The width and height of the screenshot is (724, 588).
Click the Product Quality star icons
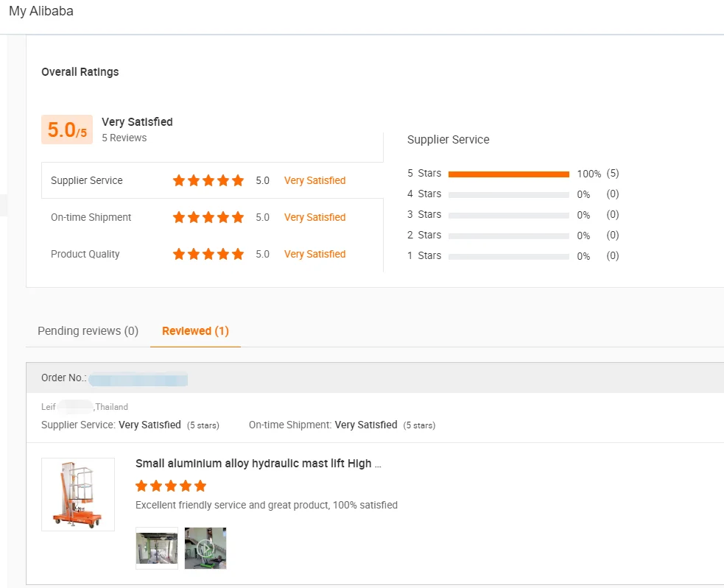tap(208, 254)
